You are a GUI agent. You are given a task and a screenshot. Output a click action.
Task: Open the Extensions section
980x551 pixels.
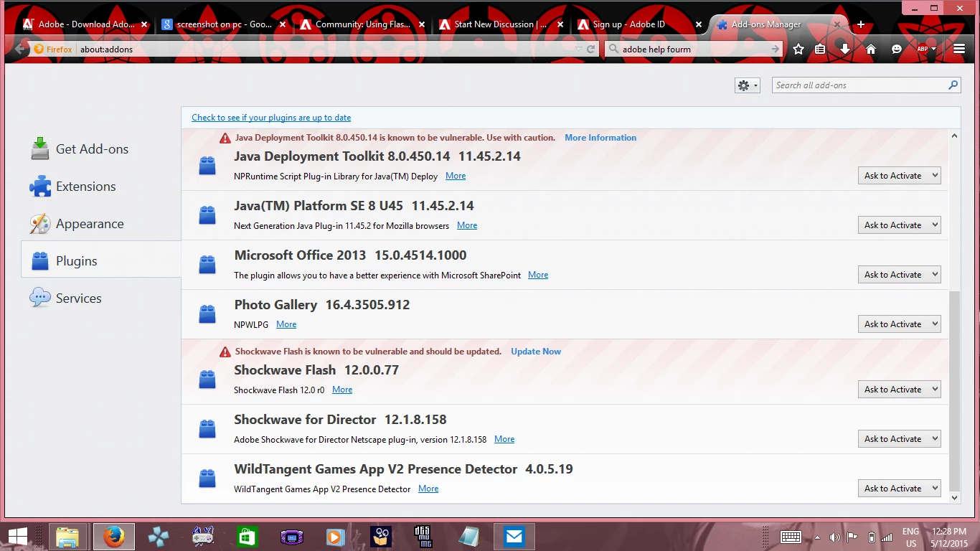72,187
